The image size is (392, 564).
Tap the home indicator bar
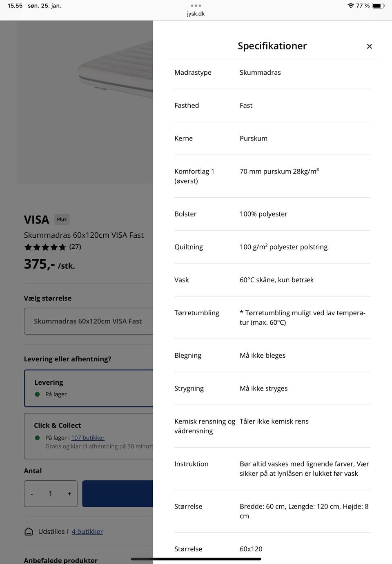click(x=196, y=559)
